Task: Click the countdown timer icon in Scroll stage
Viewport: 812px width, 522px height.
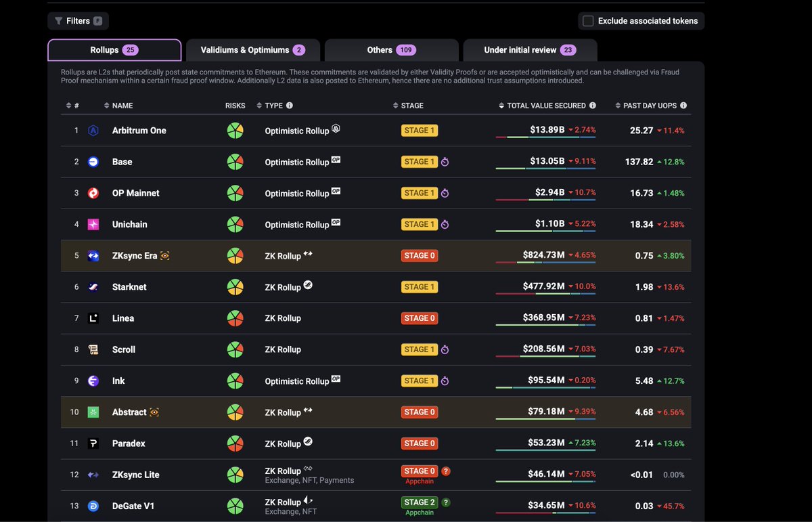Action: (x=445, y=350)
